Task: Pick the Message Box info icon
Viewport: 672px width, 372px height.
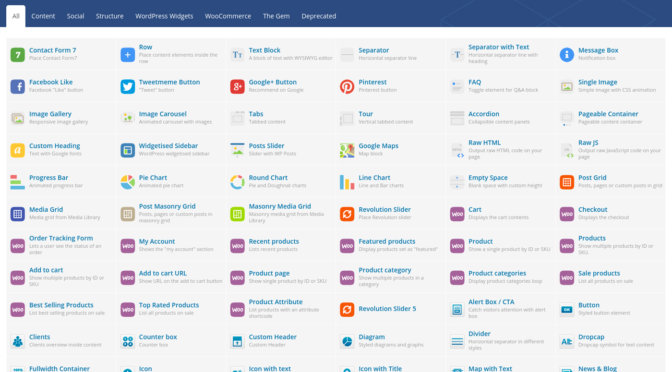Action: click(567, 55)
